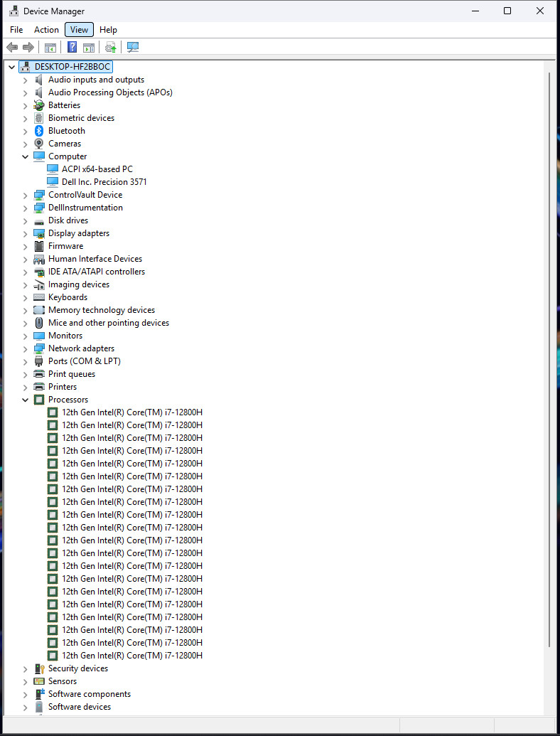
Task: Collapse the DESKTOP-HF2BBOC root node
Action: 11,67
